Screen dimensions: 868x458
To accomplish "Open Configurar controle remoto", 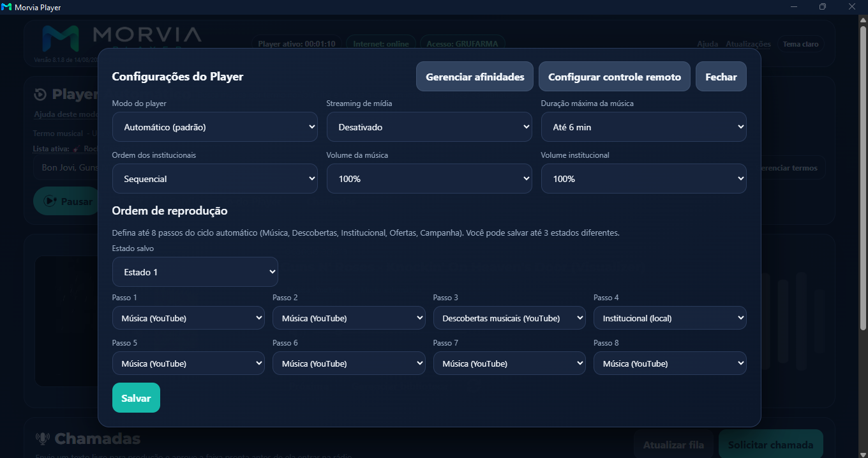I will tap(615, 77).
